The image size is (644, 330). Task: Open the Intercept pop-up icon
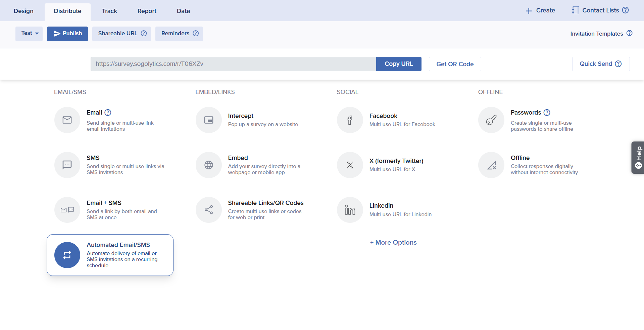point(209,120)
